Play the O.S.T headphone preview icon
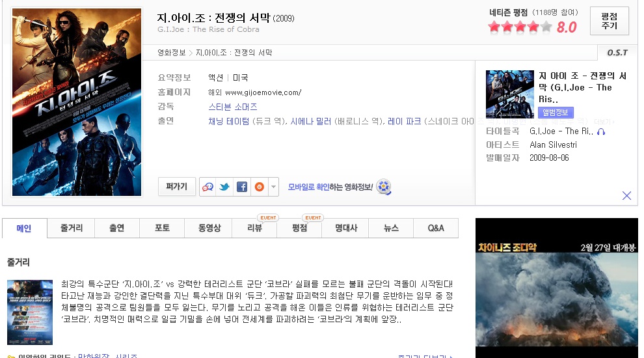The image size is (644, 358). (x=601, y=131)
